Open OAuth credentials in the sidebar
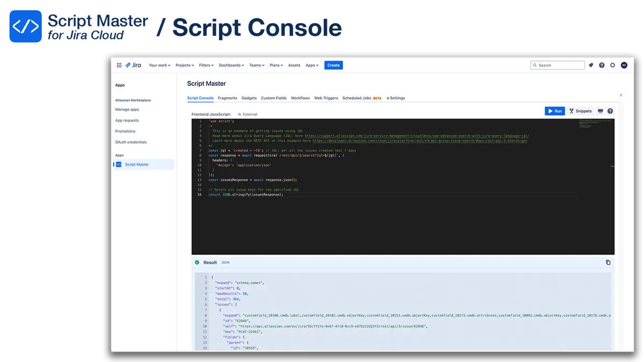644x362 pixels. click(x=131, y=142)
